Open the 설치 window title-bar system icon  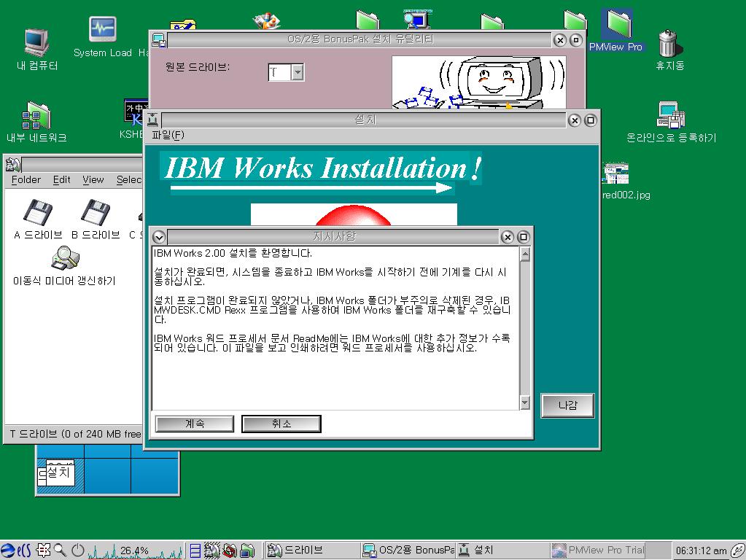point(153,120)
